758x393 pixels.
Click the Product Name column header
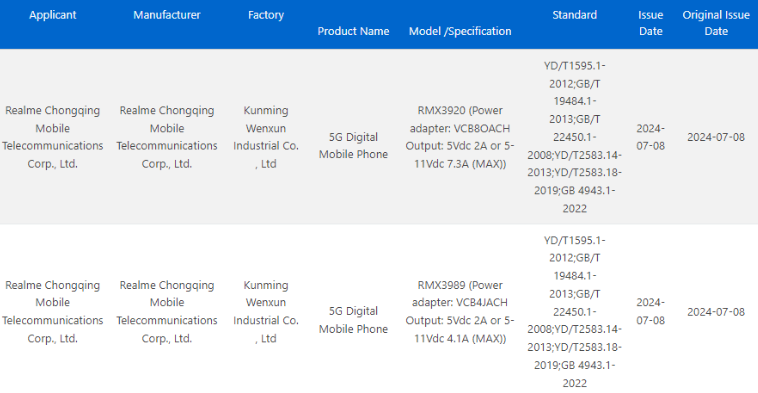click(353, 31)
